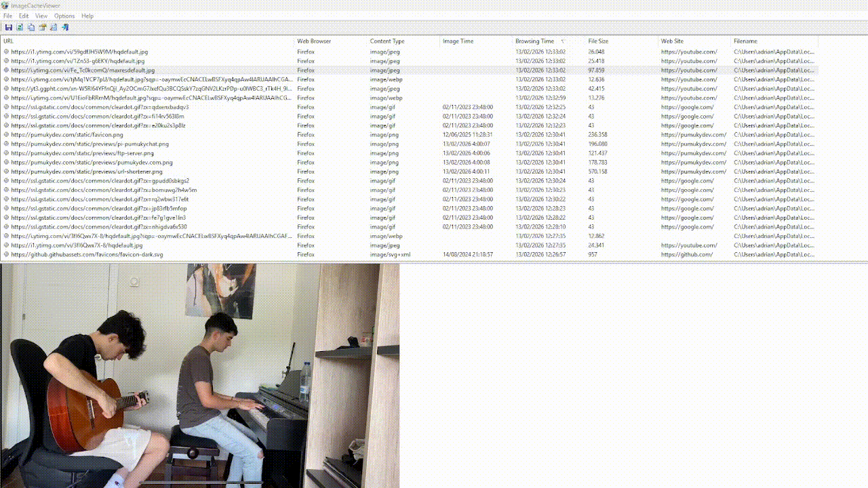Click the URL column header
The image size is (868, 488).
pyautogui.click(x=8, y=41)
